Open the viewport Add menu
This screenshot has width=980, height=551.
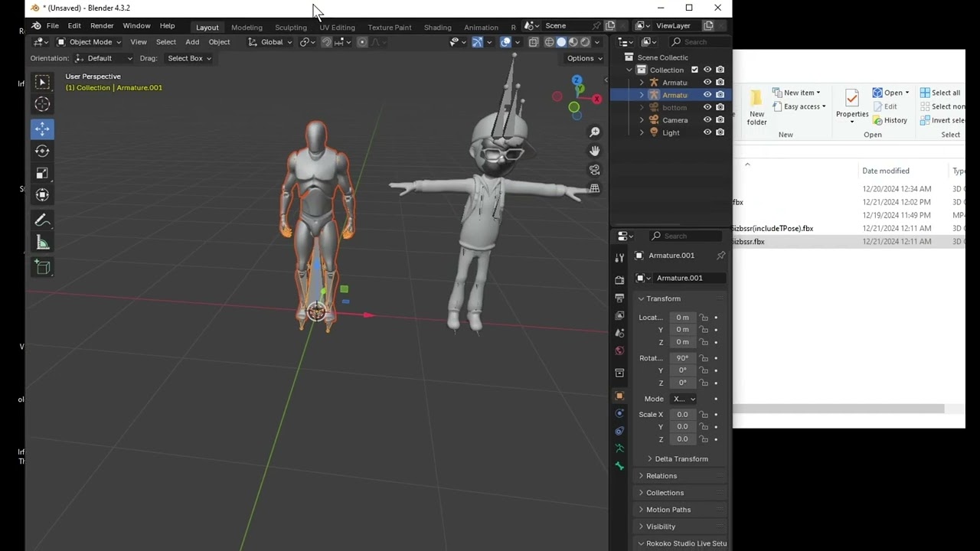coord(192,42)
